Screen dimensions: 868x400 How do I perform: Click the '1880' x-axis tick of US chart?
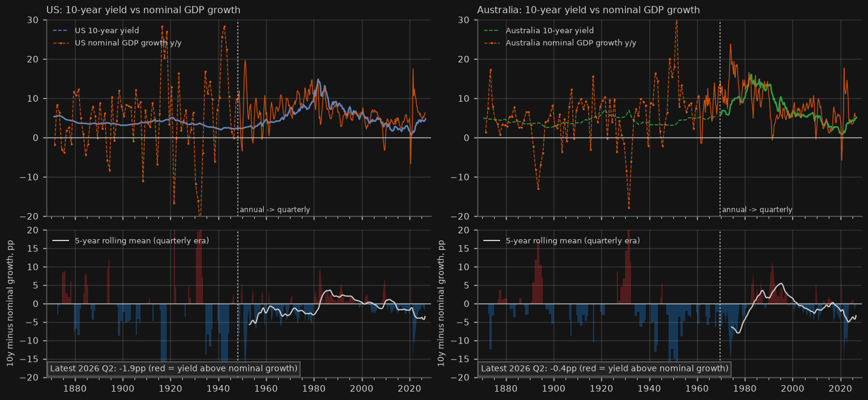[x=74, y=387]
